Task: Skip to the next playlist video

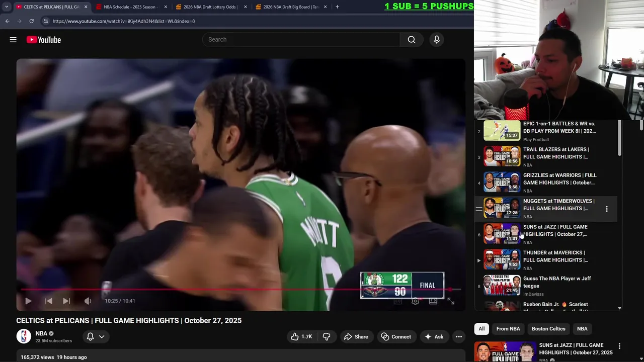Action: coord(66,301)
